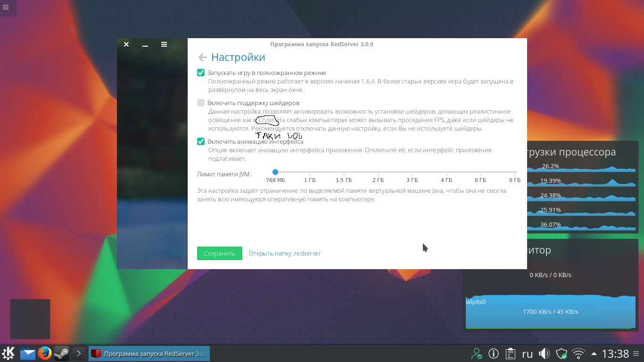Screen dimensions: 644x362
Task: Open the clipboard tray icon
Action: (510, 354)
